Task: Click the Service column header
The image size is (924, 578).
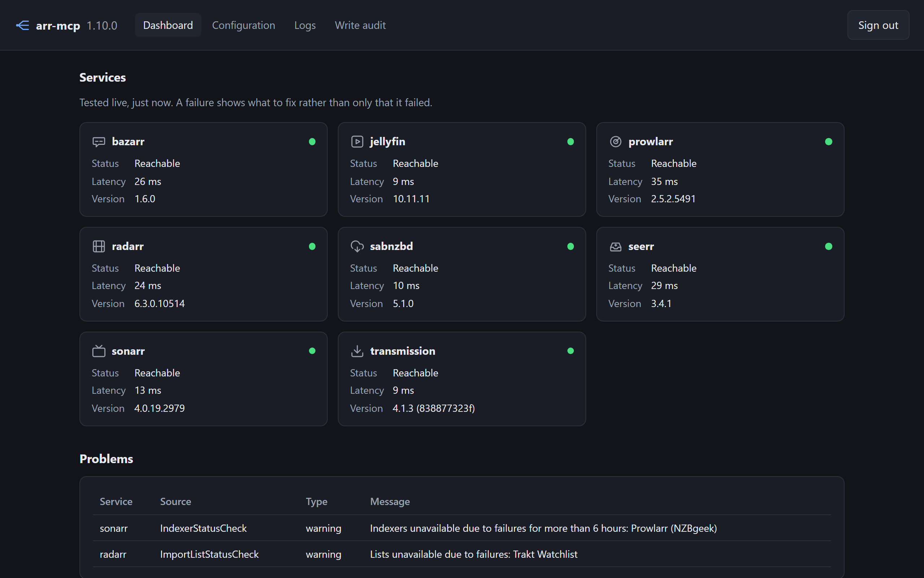Action: point(116,501)
